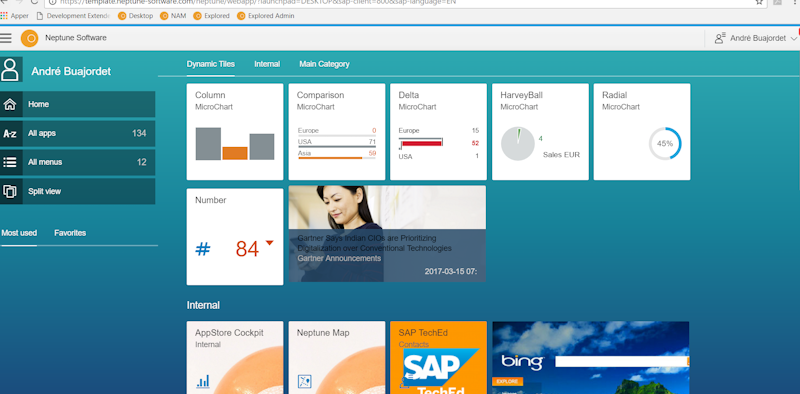Open the Radial MicroChart tile
Screen dimensions: 800x394
click(642, 132)
